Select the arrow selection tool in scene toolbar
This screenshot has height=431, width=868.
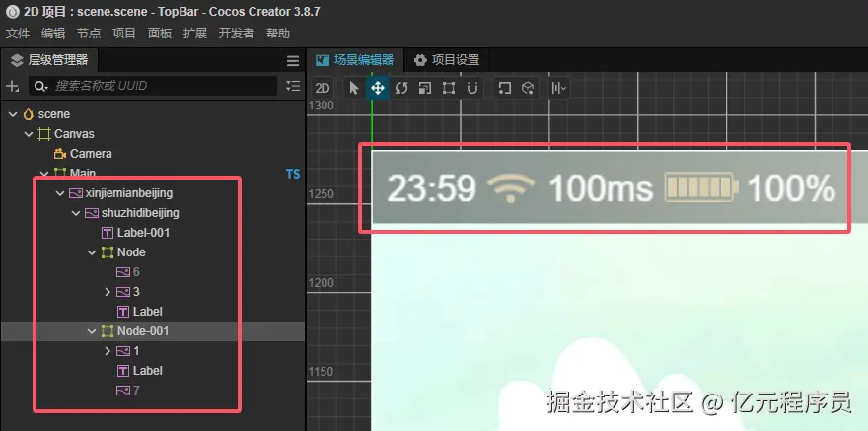click(x=354, y=88)
